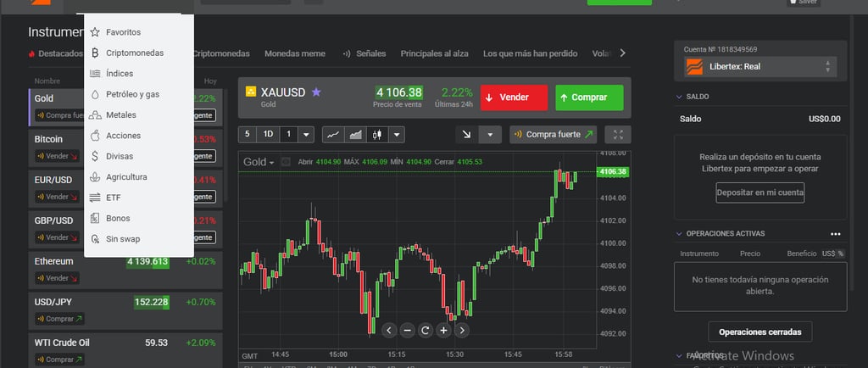868x368 pixels.
Task: Click the star icon beside Favoritos
Action: click(95, 32)
